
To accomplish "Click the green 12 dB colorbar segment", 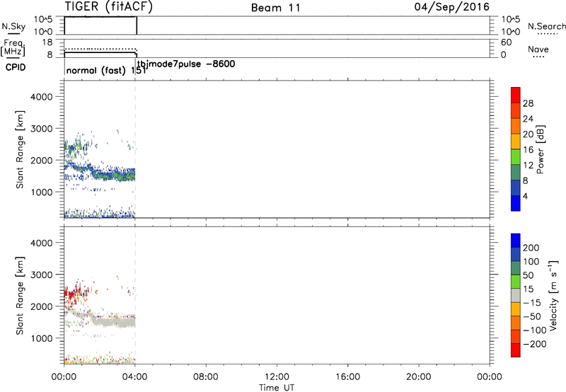I will (x=516, y=156).
